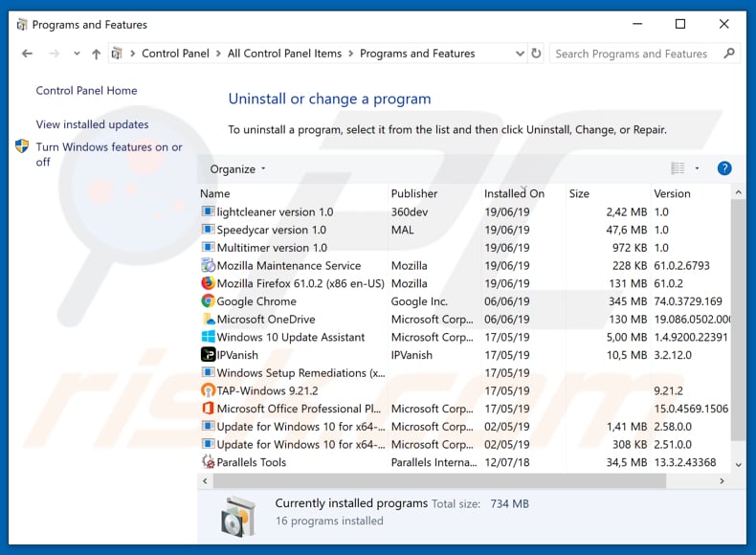This screenshot has height=555, width=756.
Task: Open the help question mark icon
Action: [724, 168]
